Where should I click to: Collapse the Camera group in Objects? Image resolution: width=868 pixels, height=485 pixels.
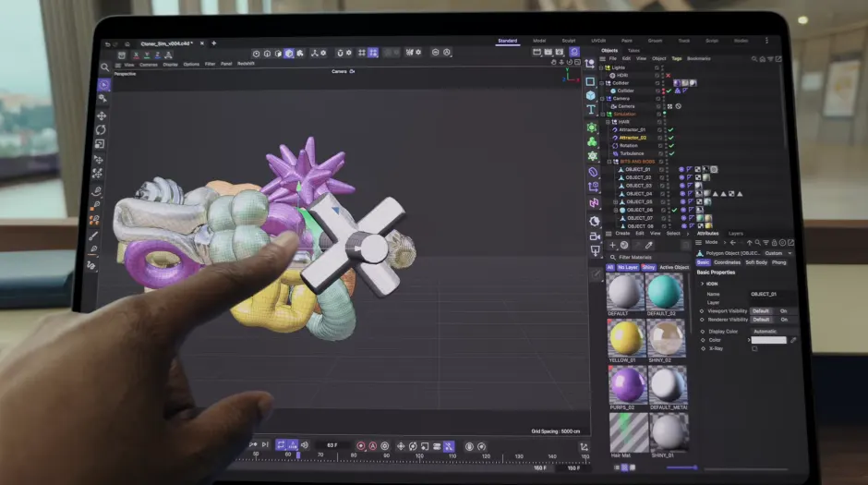click(x=602, y=99)
